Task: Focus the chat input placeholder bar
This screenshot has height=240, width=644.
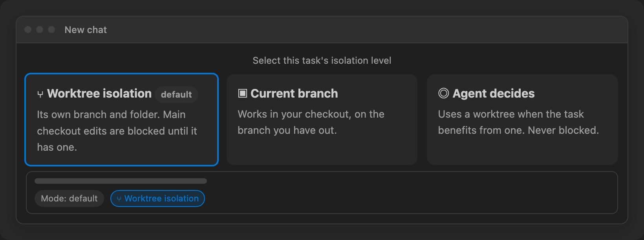Action: coord(121,181)
